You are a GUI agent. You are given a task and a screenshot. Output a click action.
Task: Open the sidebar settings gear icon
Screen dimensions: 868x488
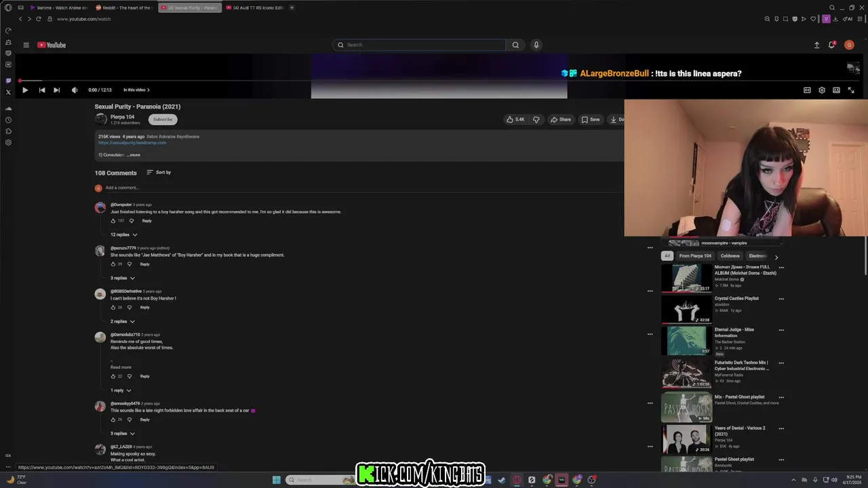[8, 142]
